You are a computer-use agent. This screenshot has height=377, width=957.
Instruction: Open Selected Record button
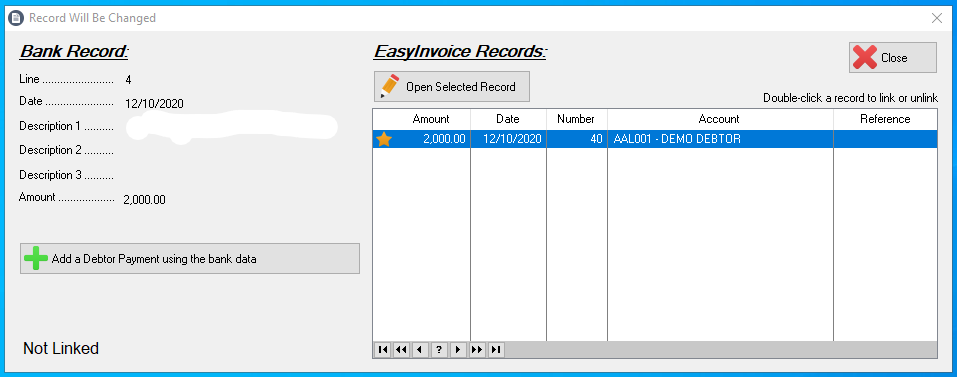click(x=452, y=87)
